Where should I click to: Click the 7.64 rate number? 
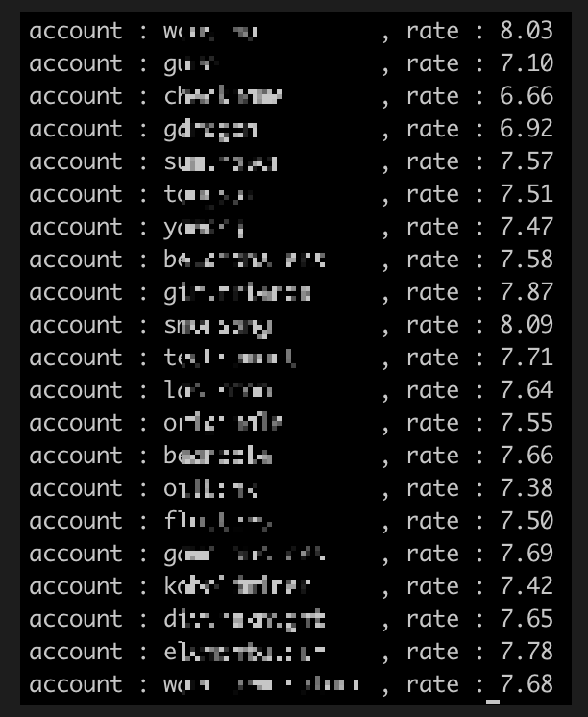click(527, 390)
